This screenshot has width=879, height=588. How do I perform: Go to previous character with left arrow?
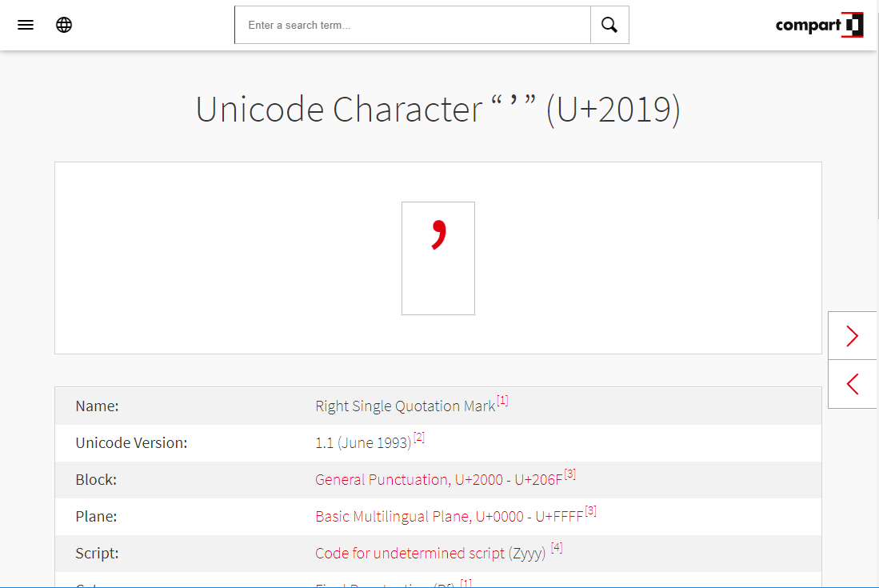tap(853, 384)
